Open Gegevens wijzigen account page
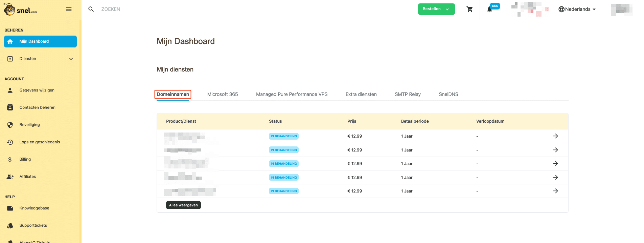The image size is (644, 243). coord(37,90)
